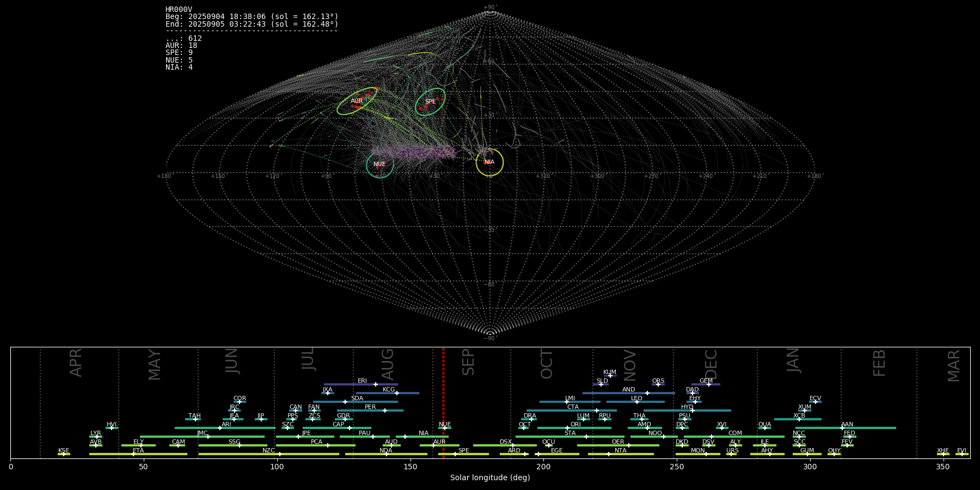Select the NUE radiant circle label on sky map
The image size is (980, 490).
tap(379, 164)
